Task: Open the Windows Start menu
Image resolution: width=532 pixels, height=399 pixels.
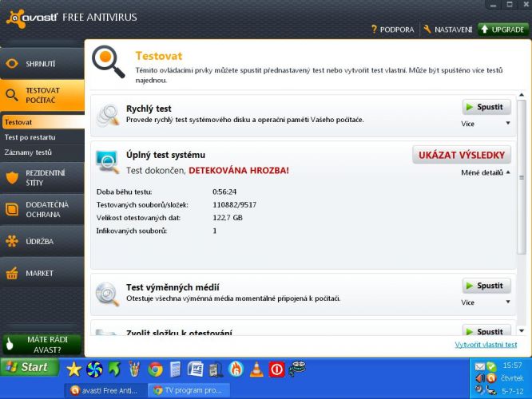Action: (x=30, y=367)
